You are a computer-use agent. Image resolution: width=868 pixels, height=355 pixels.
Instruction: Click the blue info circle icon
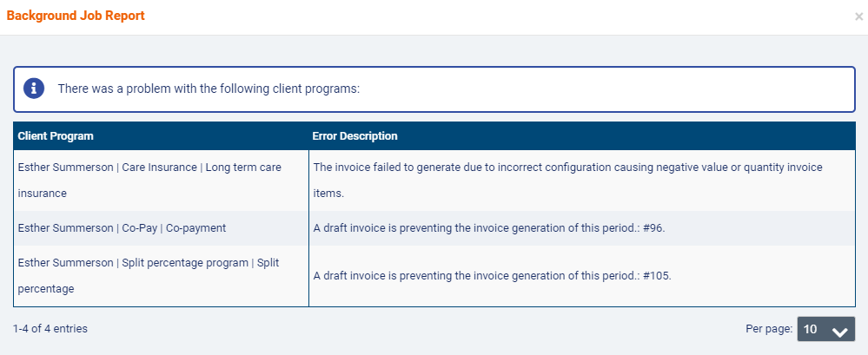[x=34, y=89]
